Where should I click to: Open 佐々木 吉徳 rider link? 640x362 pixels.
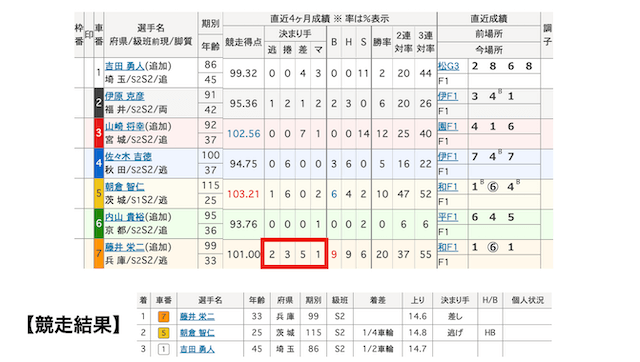(x=128, y=157)
